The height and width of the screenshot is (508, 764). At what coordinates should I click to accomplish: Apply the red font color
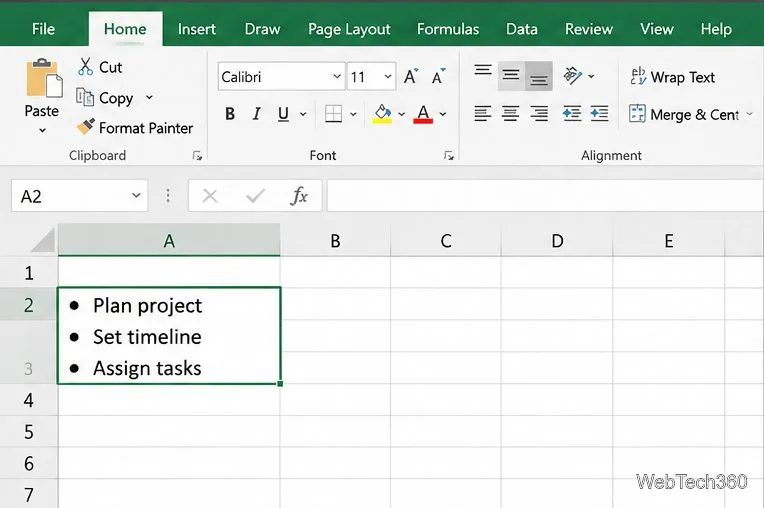pyautogui.click(x=423, y=114)
